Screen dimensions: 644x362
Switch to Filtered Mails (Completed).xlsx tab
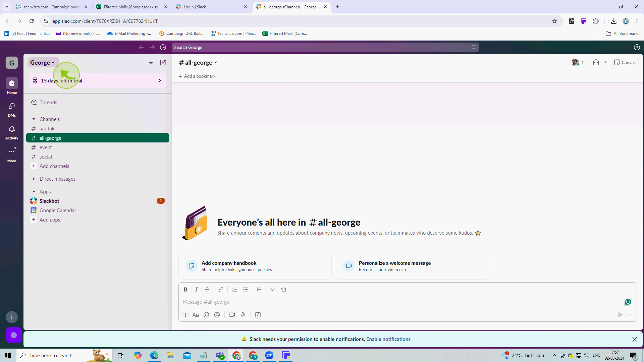click(131, 7)
